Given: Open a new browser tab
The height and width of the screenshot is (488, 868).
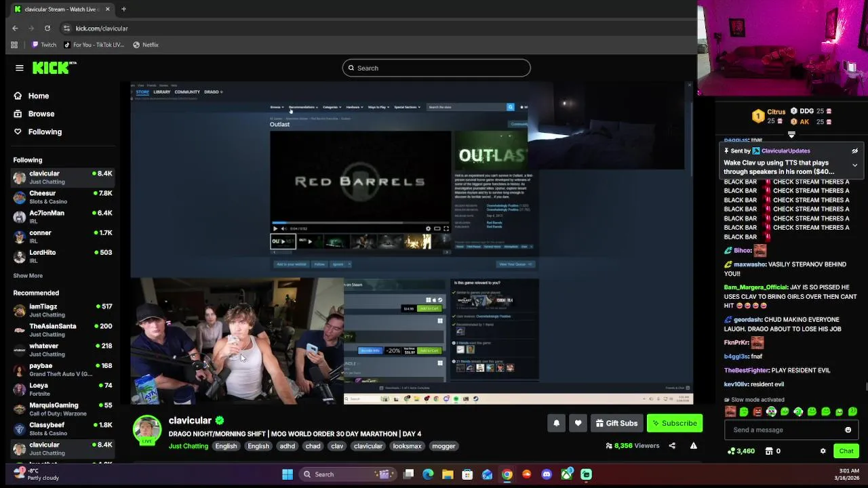Looking at the screenshot, I should tap(123, 9).
